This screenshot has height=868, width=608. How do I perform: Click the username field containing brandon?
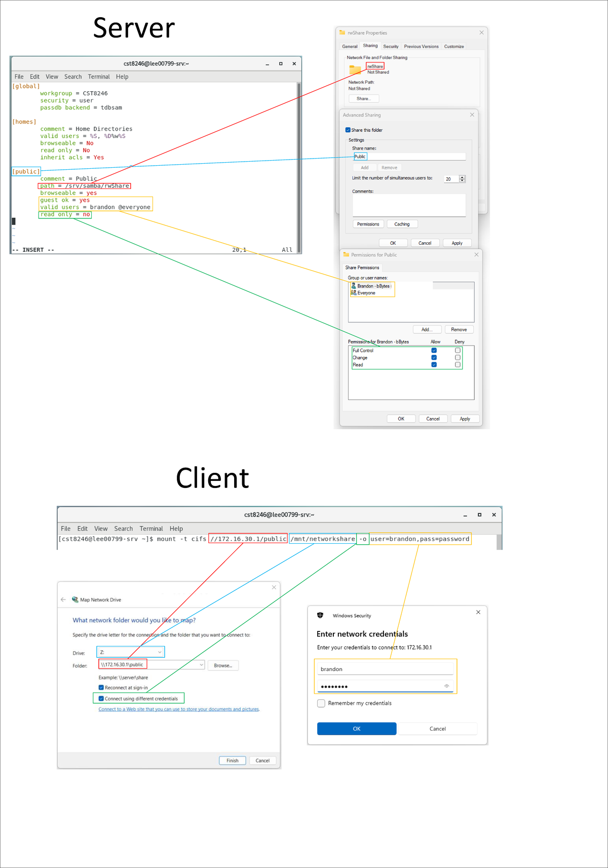point(385,669)
